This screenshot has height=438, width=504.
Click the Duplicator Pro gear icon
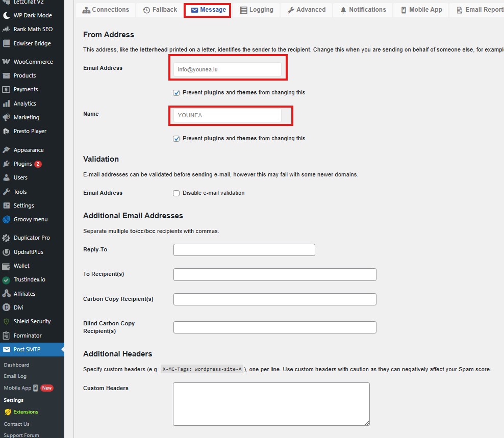[6, 238]
